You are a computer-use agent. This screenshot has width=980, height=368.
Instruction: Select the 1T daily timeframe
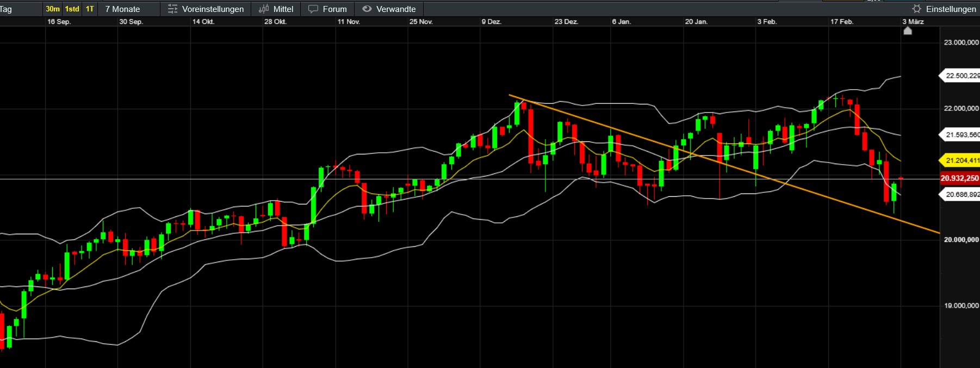pyautogui.click(x=90, y=9)
